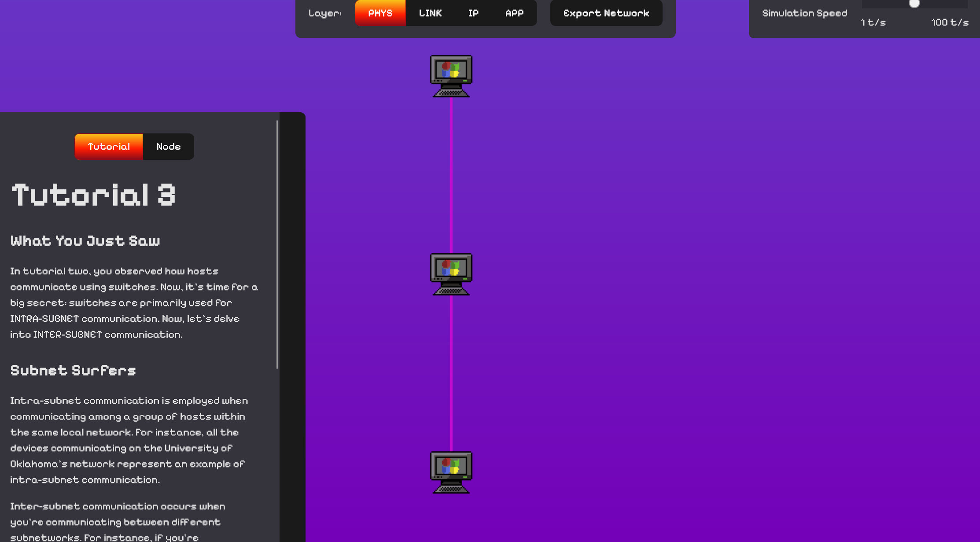Click the Simulation Speed slider thumb
The image size is (980, 542).
[914, 4]
